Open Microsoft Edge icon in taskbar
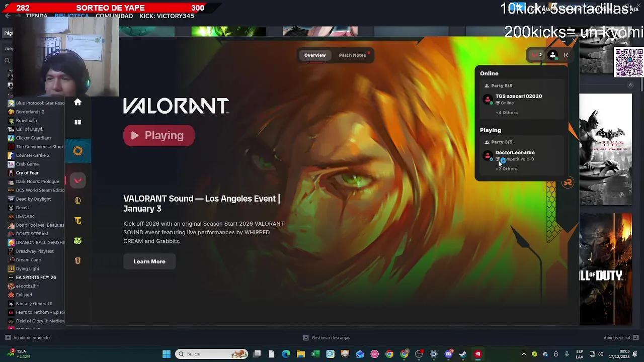The width and height of the screenshot is (644, 362). pyautogui.click(x=286, y=354)
